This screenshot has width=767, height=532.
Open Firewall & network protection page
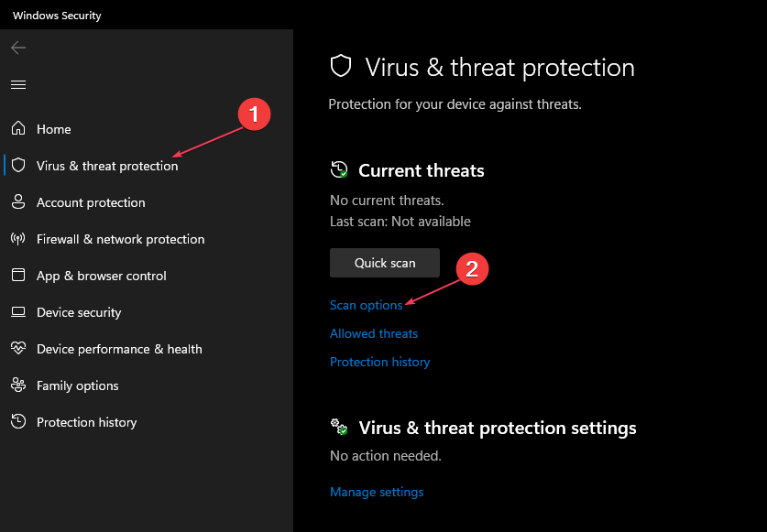(120, 239)
